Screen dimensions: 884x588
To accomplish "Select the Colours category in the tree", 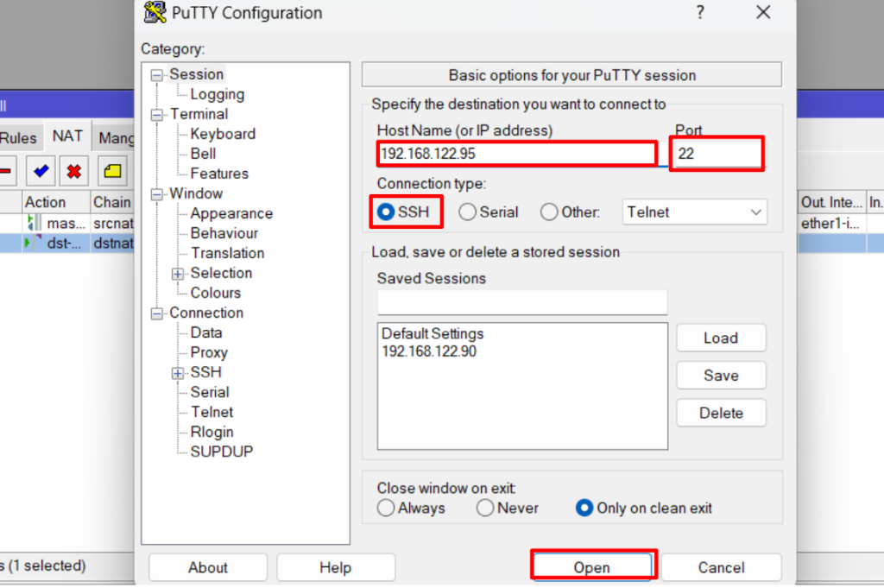I will coord(215,293).
